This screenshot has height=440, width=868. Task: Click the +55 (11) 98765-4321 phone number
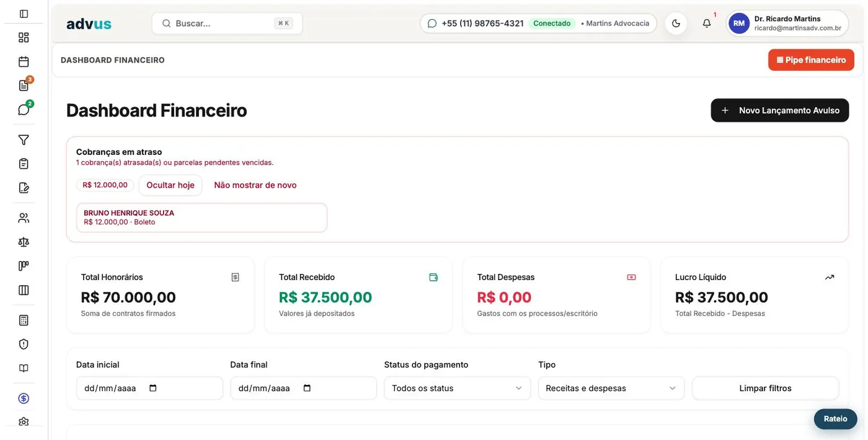pos(482,24)
